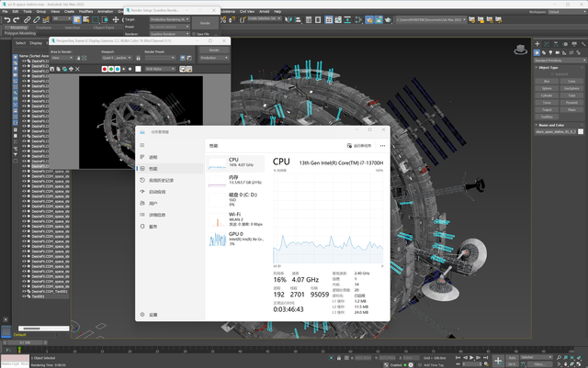Clone the rendered frame window
588x368 pixels.
(64, 69)
